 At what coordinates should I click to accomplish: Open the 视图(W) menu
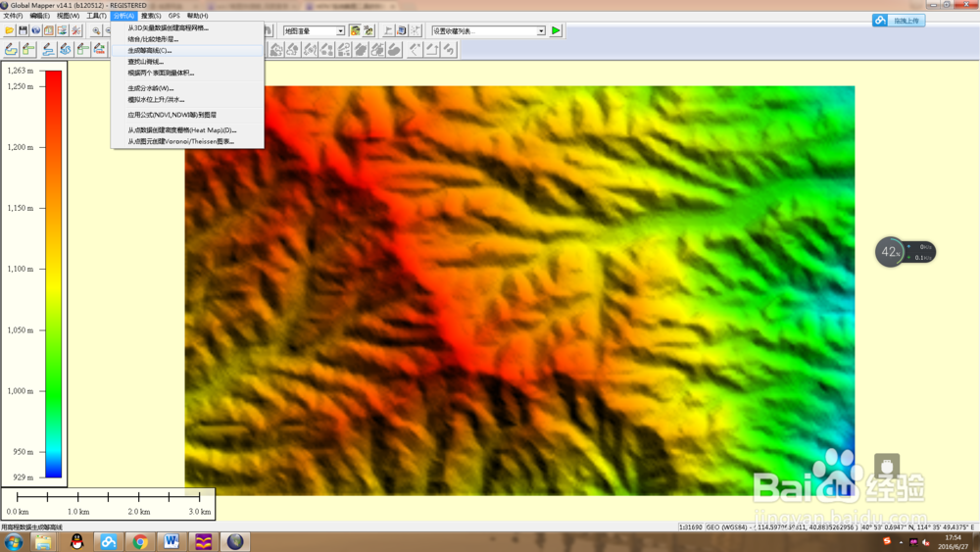69,16
